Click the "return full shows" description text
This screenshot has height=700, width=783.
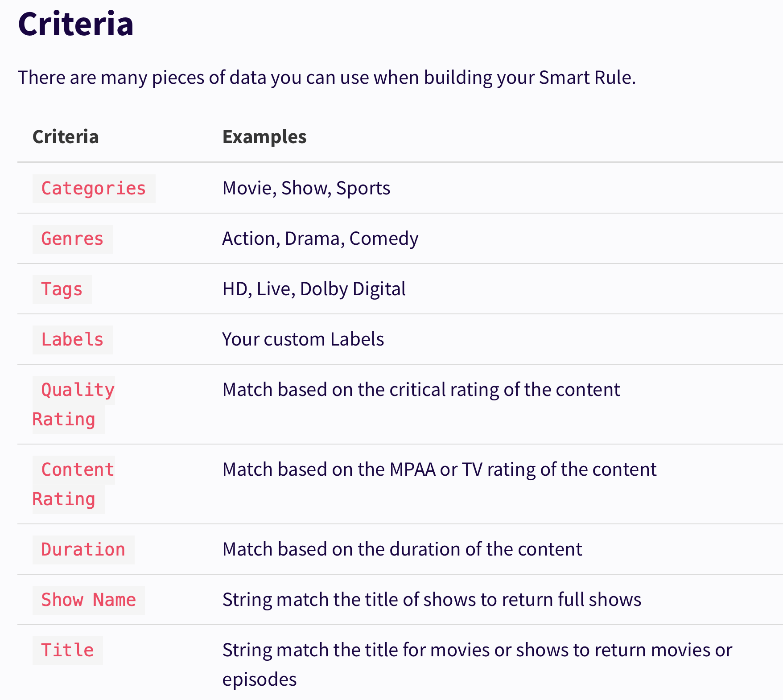pos(432,600)
